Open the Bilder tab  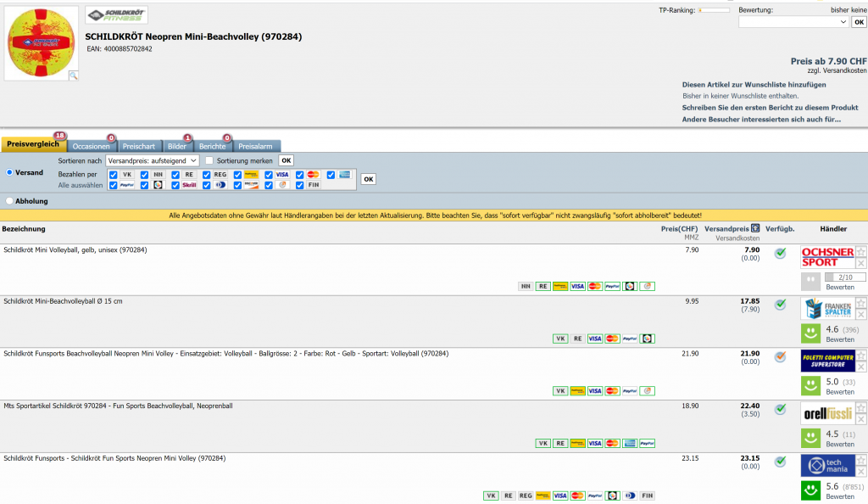177,147
